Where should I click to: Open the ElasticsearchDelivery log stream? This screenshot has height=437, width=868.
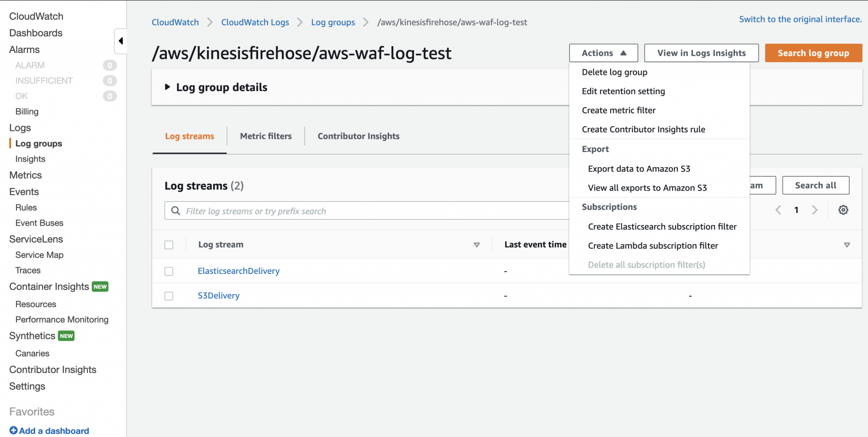pyautogui.click(x=239, y=271)
